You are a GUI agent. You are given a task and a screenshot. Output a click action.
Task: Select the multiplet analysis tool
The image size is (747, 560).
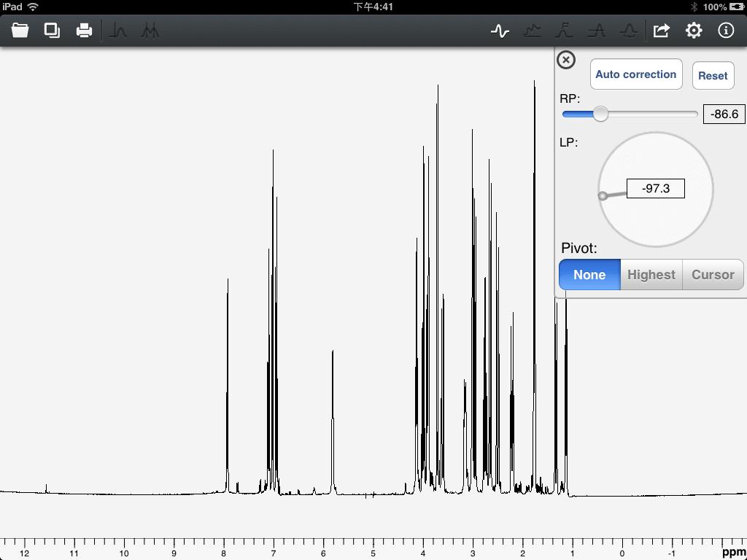click(150, 31)
